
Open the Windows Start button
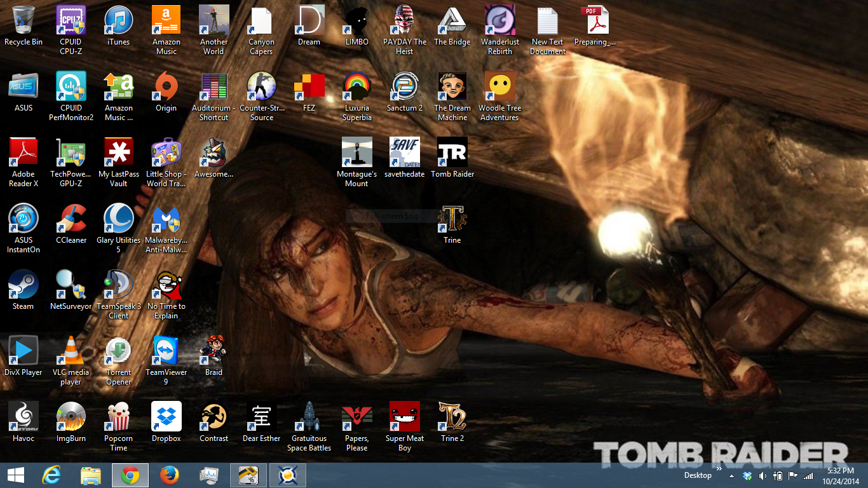click(15, 475)
